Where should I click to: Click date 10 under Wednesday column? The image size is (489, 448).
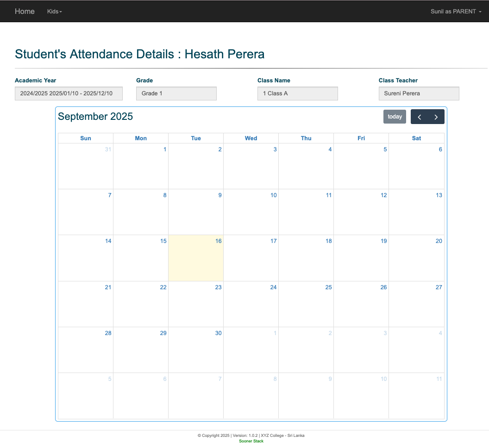[251, 212]
